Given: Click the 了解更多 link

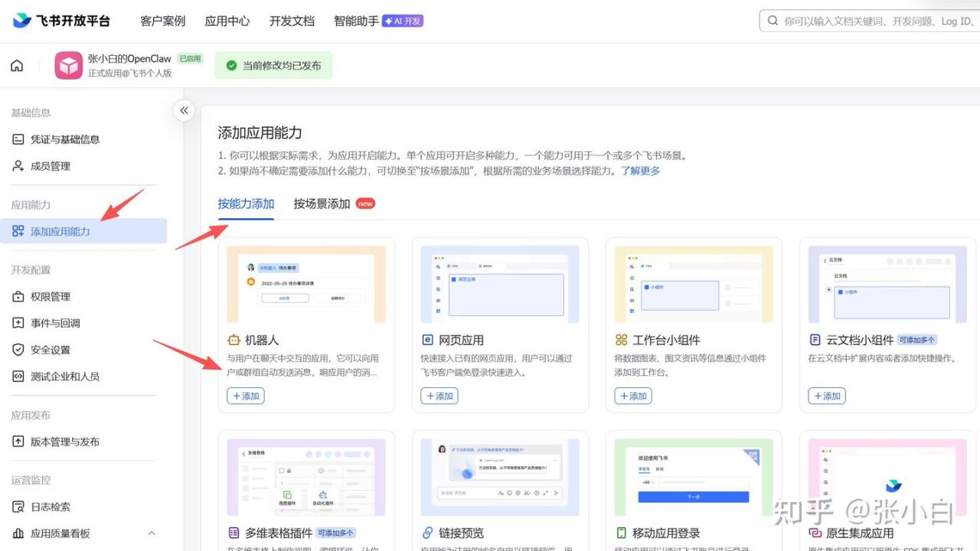Looking at the screenshot, I should (x=640, y=171).
